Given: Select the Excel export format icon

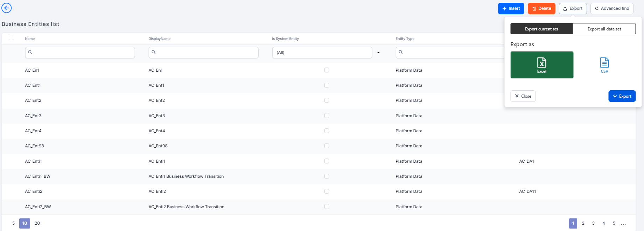Looking at the screenshot, I should pyautogui.click(x=541, y=65).
